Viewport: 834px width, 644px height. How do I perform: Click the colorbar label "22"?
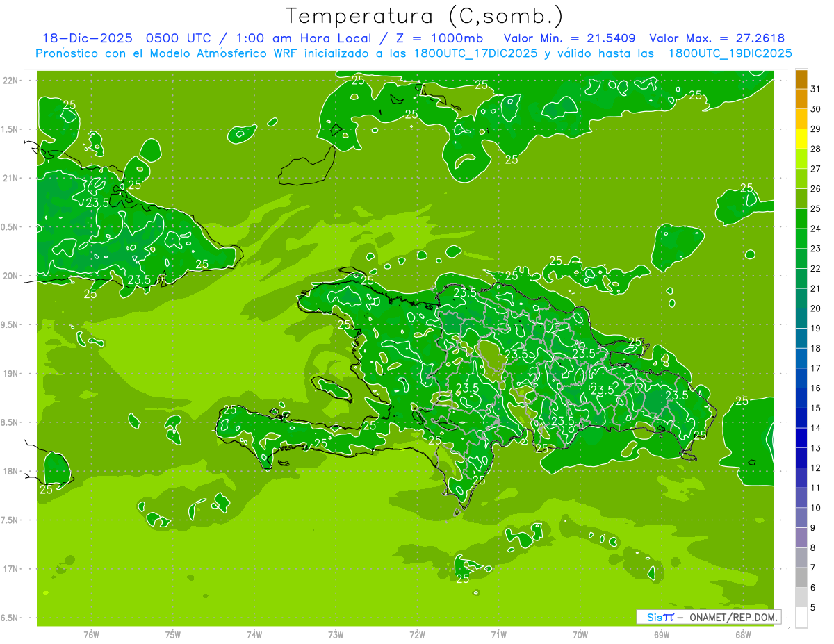815,269
